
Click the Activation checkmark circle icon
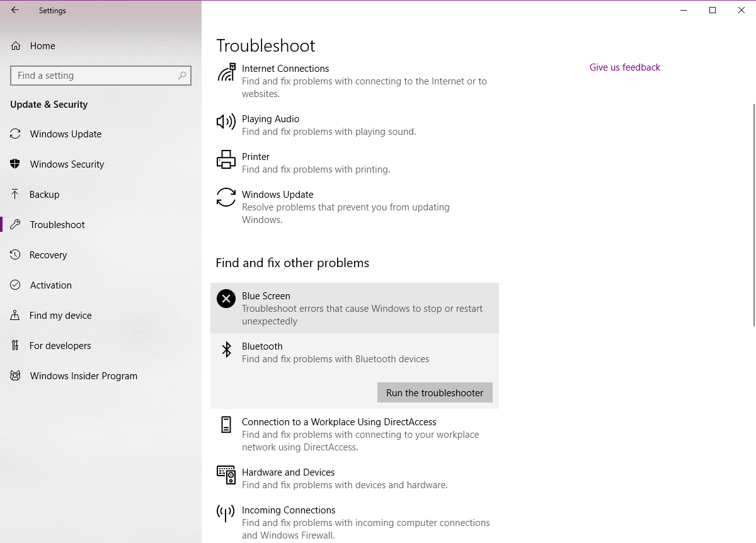(x=16, y=285)
